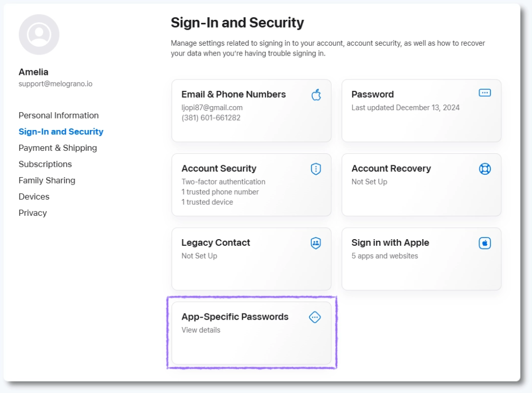This screenshot has height=393, width=532.
Task: Click the 5 apps and websites text
Action: (x=384, y=256)
